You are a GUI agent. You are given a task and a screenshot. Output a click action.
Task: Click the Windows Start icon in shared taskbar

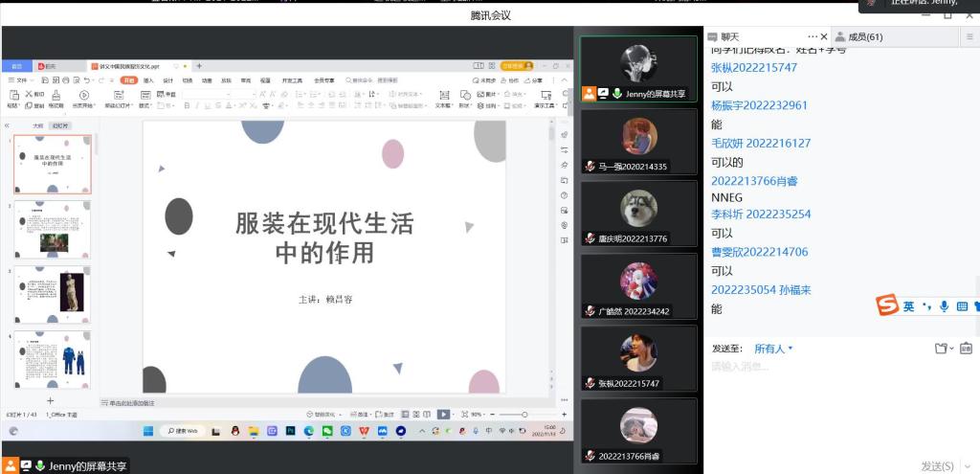tap(148, 432)
